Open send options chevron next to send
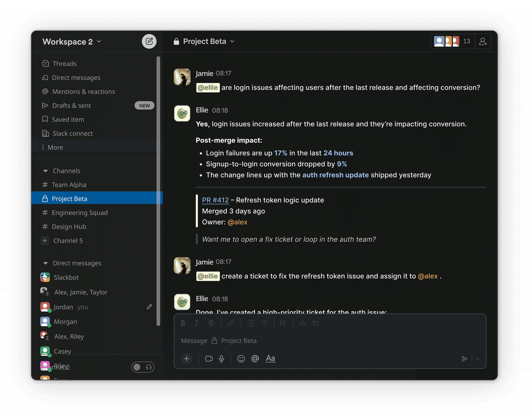 477,359
